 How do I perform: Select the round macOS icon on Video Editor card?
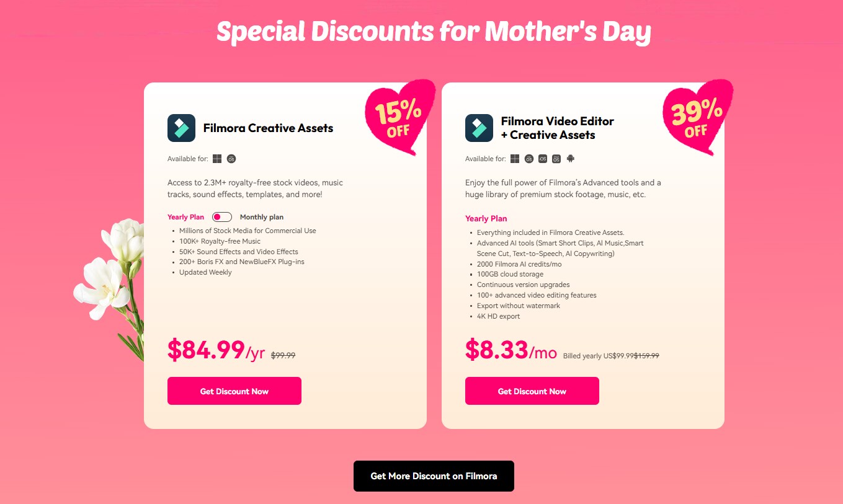tap(529, 159)
